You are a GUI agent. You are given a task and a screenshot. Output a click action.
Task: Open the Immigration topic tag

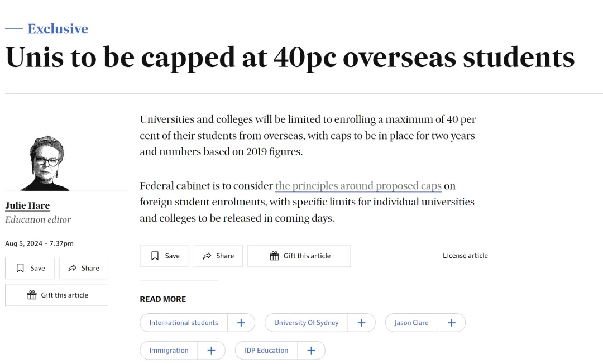pos(169,350)
